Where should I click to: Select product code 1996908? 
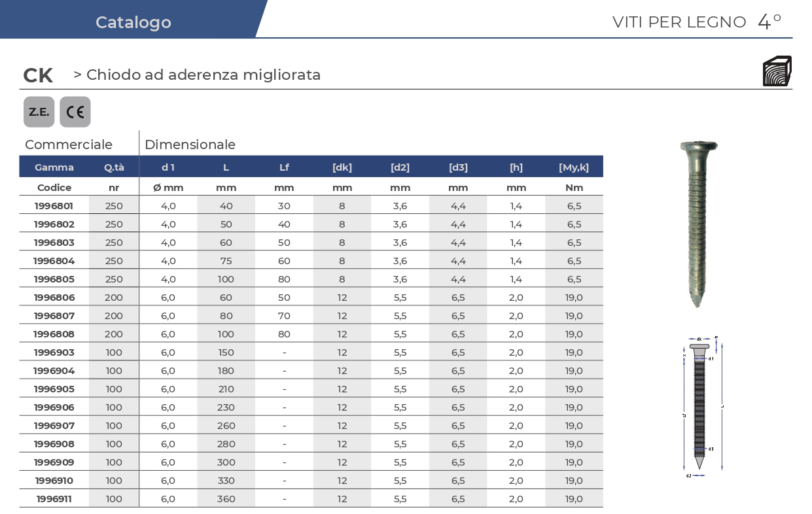click(x=54, y=444)
